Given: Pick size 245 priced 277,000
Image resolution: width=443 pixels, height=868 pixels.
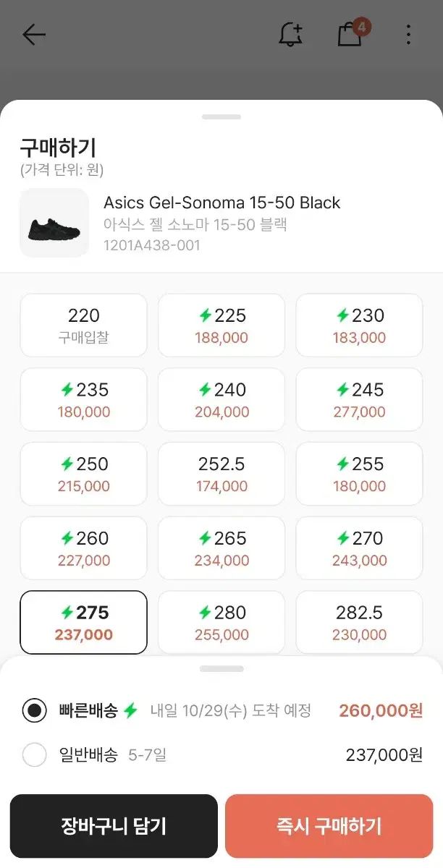Looking at the screenshot, I should [x=359, y=400].
